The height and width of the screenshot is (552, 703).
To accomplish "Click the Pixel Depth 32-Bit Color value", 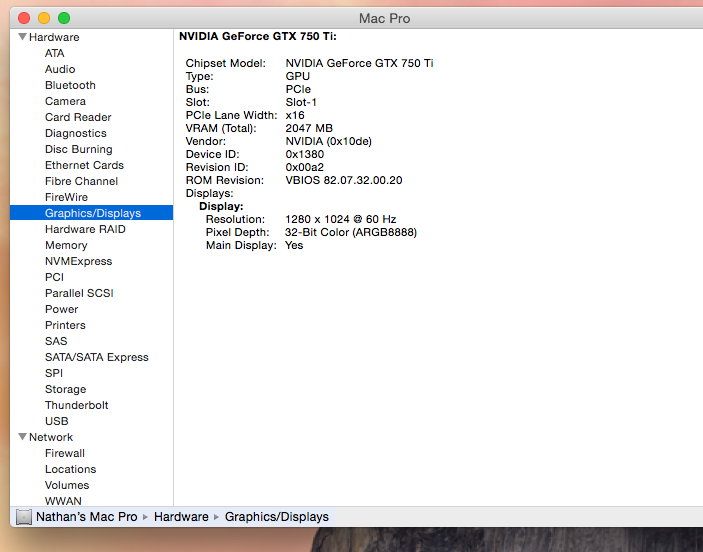I will coord(351,232).
